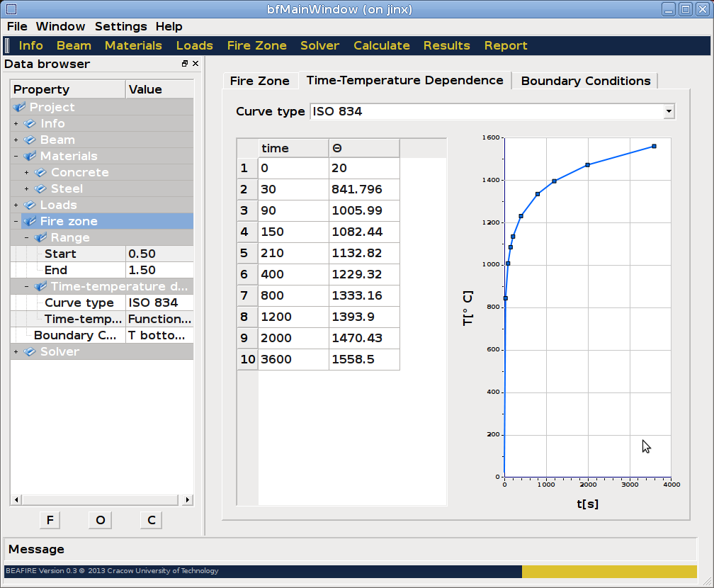Select the Fire Zone tab
This screenshot has height=588, width=714.
coord(259,81)
